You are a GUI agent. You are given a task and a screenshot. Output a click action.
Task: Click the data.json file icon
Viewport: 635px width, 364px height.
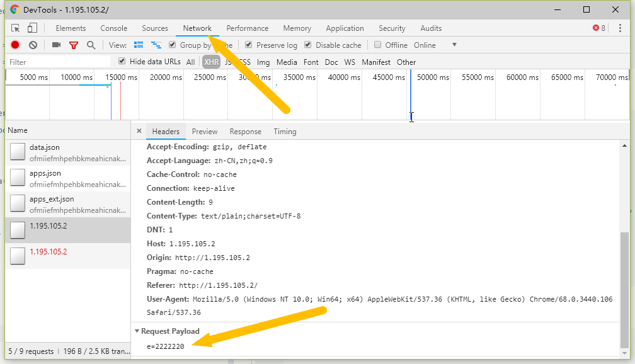pos(18,152)
